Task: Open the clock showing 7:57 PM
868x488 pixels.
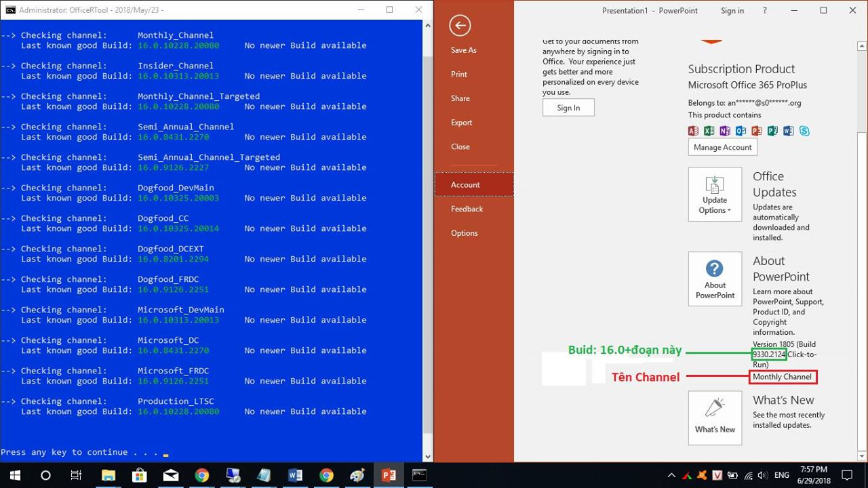Action: (x=813, y=475)
